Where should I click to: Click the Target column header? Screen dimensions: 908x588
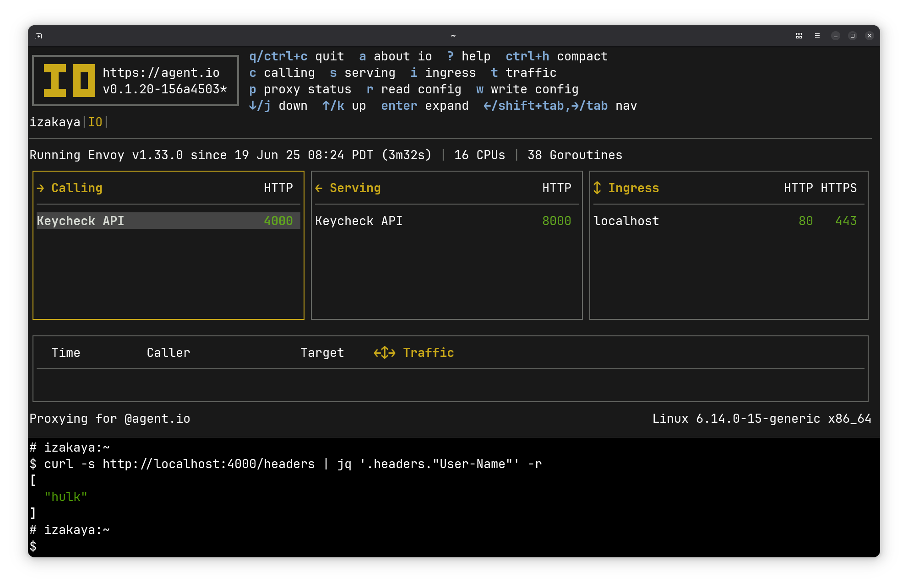tap(322, 353)
